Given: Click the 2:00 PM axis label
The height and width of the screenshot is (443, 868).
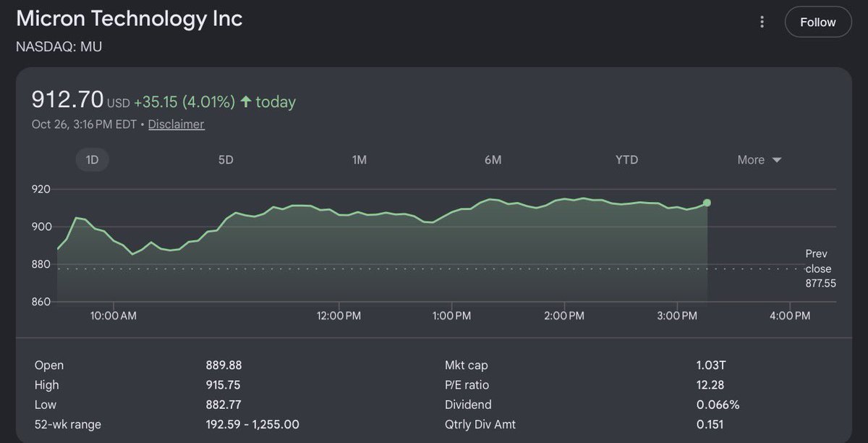Looking at the screenshot, I should tap(564, 316).
